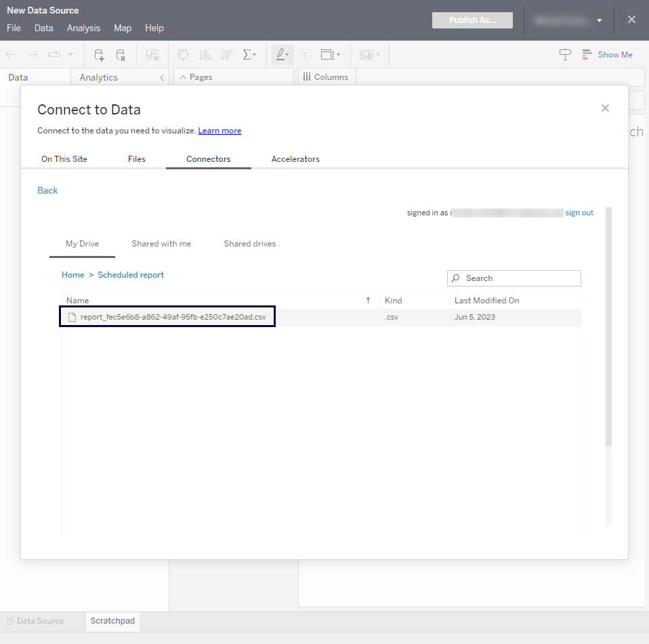Select the Highlight pen tool icon
This screenshot has width=649, height=644.
pyautogui.click(x=282, y=55)
